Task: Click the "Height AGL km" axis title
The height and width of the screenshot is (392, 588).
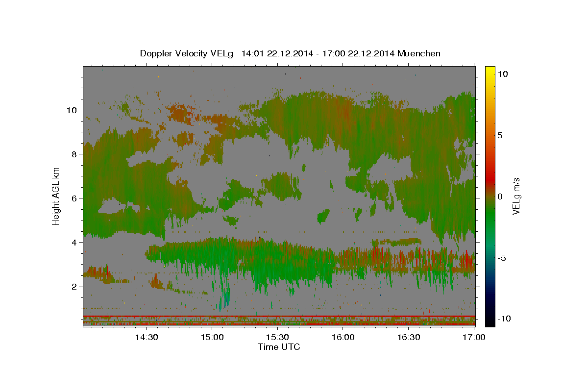Action: (56, 196)
